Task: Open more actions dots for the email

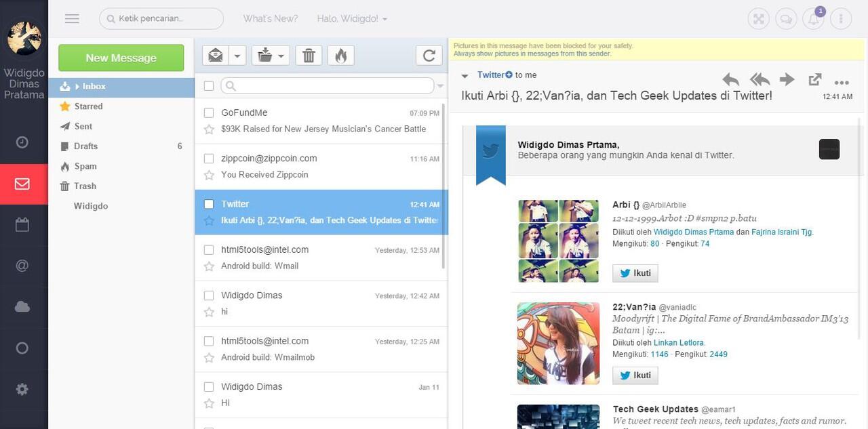Action: 842,83
